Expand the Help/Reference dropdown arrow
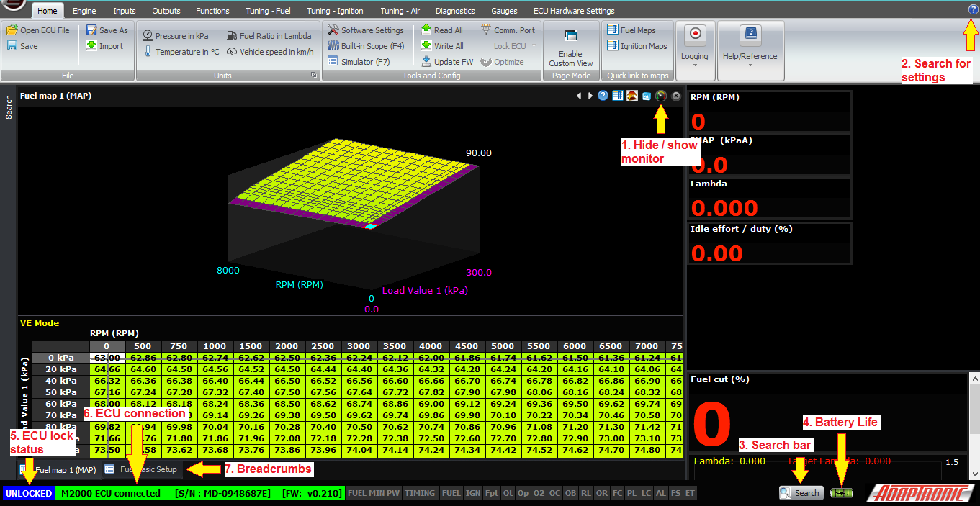The image size is (980, 506). [x=750, y=65]
